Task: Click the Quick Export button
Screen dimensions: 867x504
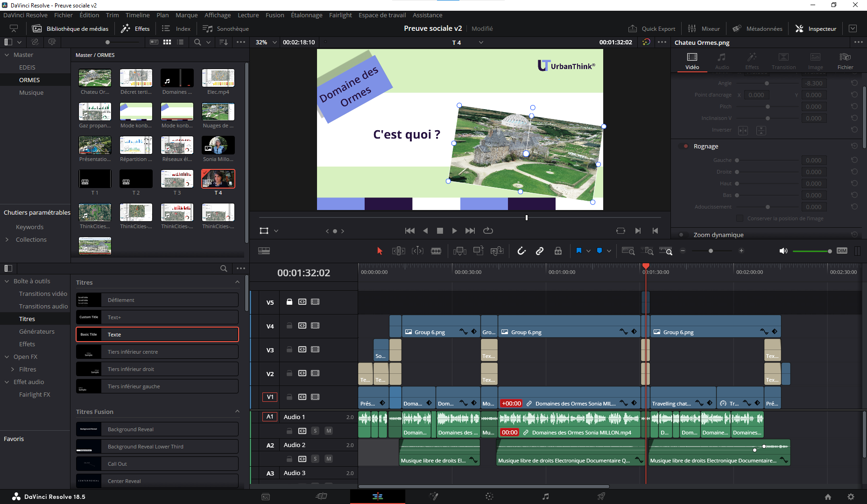Action: [652, 28]
